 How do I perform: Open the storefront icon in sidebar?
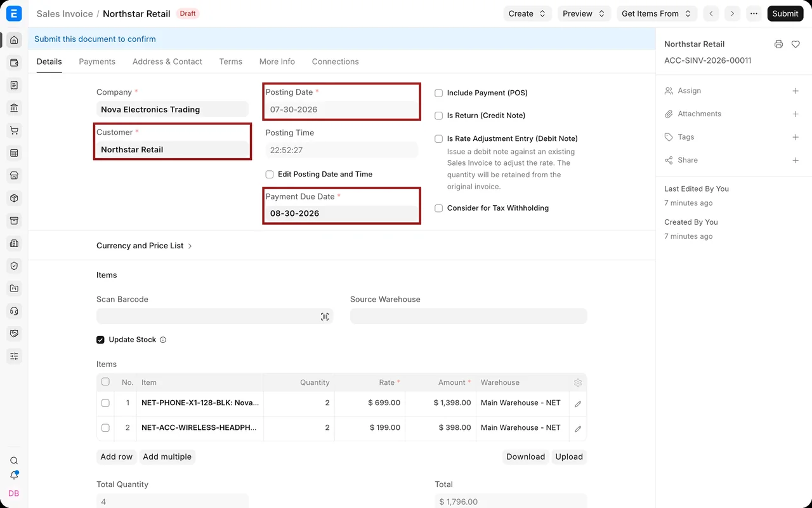pyautogui.click(x=14, y=176)
